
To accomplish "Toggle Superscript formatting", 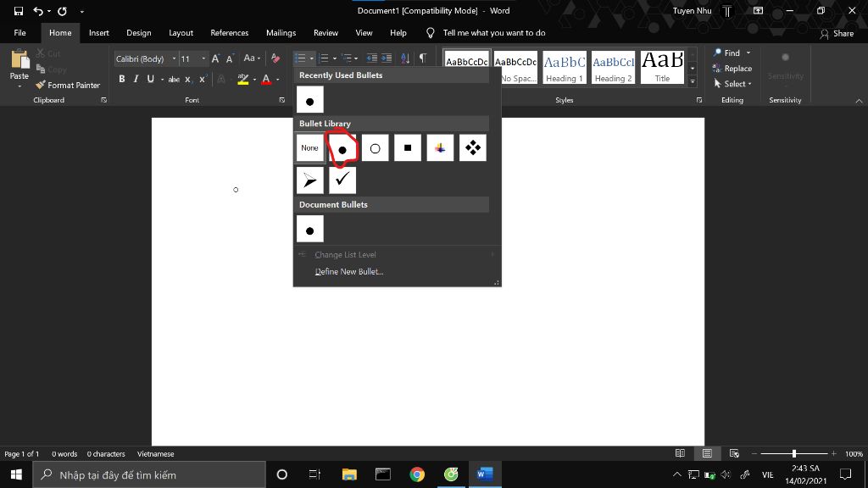I will coord(203,79).
